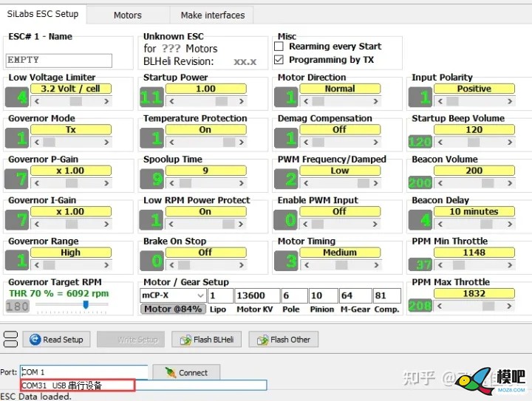Increase Beacon Volume with right arrow
The height and width of the screenshot is (401, 532).
pyautogui.click(x=510, y=183)
